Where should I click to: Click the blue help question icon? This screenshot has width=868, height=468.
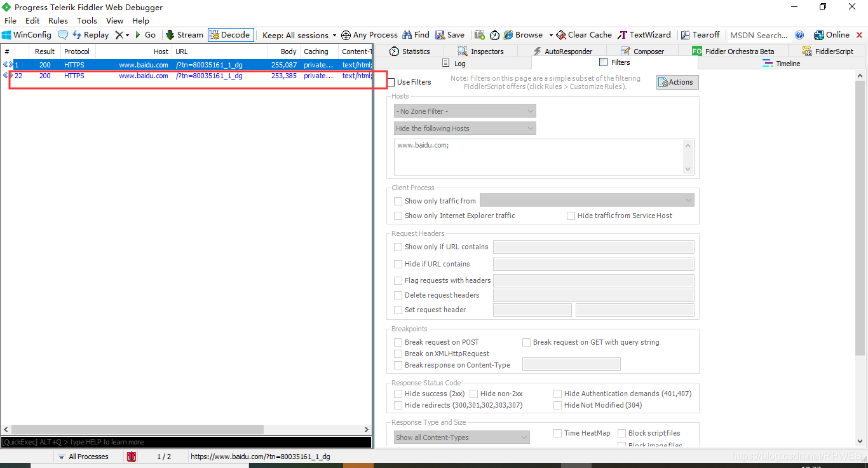[x=800, y=35]
